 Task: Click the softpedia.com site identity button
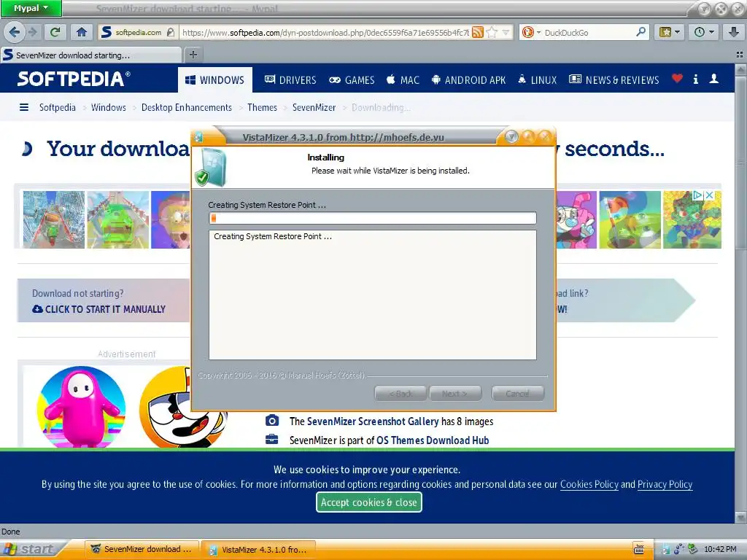(138, 32)
